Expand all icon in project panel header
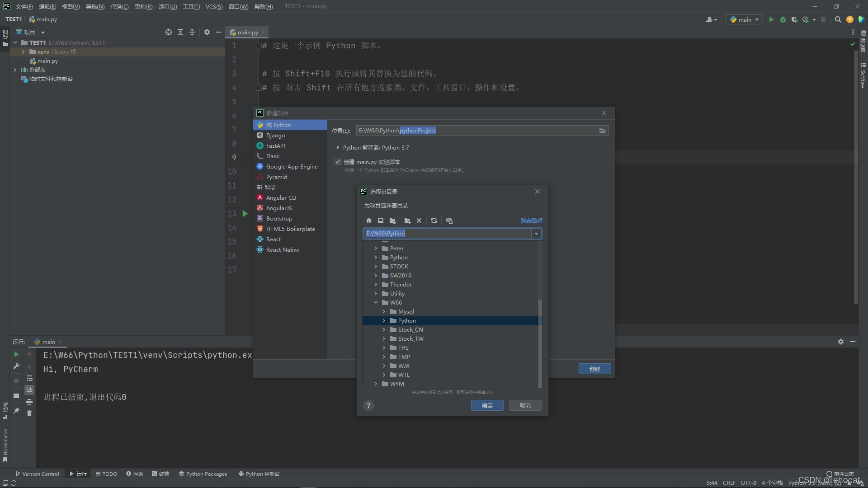Viewport: 868px width, 488px height. coord(180,32)
